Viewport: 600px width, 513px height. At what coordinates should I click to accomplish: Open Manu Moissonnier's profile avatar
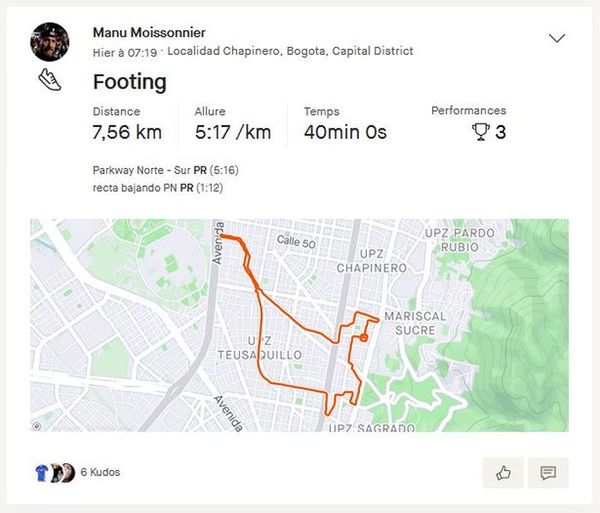tap(50, 42)
